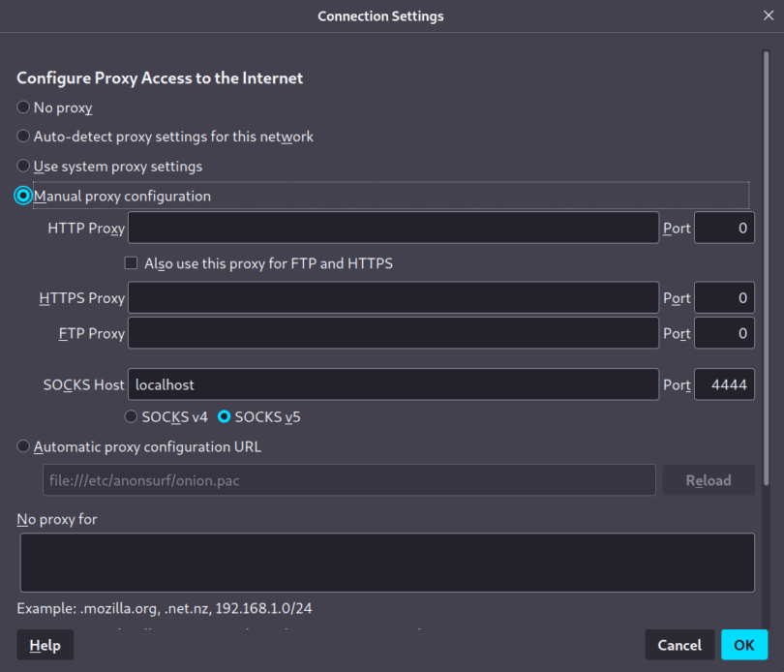Open the Help for connection settings
Viewport: 784px width, 672px height.
coord(45,644)
